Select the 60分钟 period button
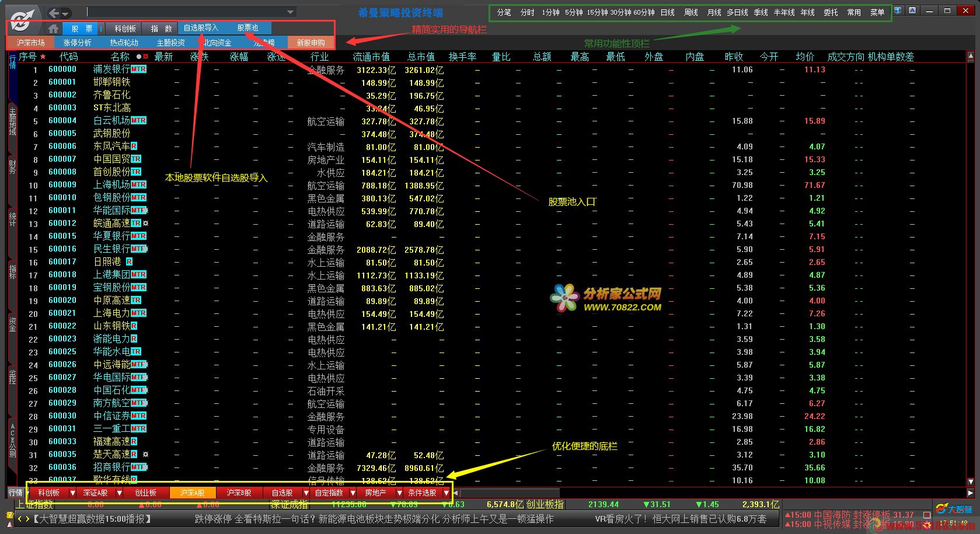The width and height of the screenshot is (980, 534). coord(644,12)
